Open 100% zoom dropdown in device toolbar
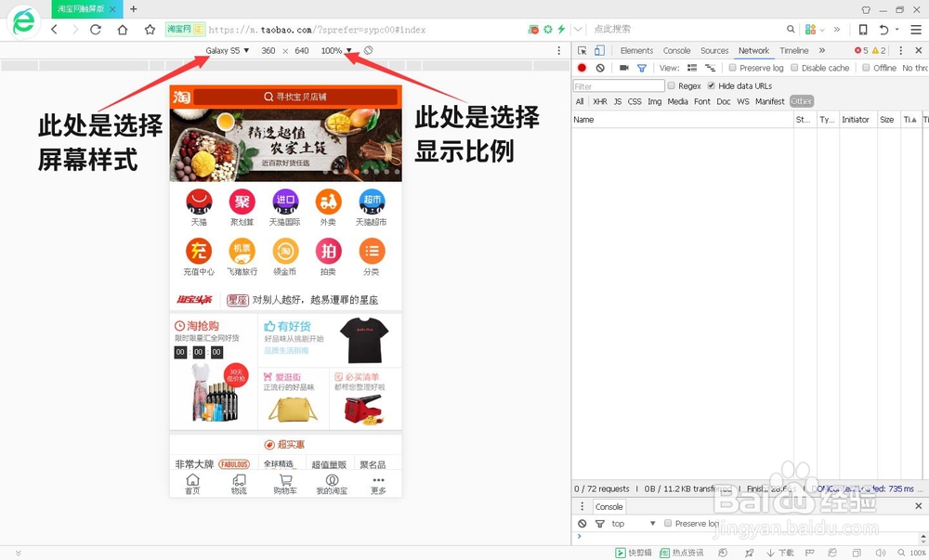Screen dimensions: 929x560 pos(336,50)
